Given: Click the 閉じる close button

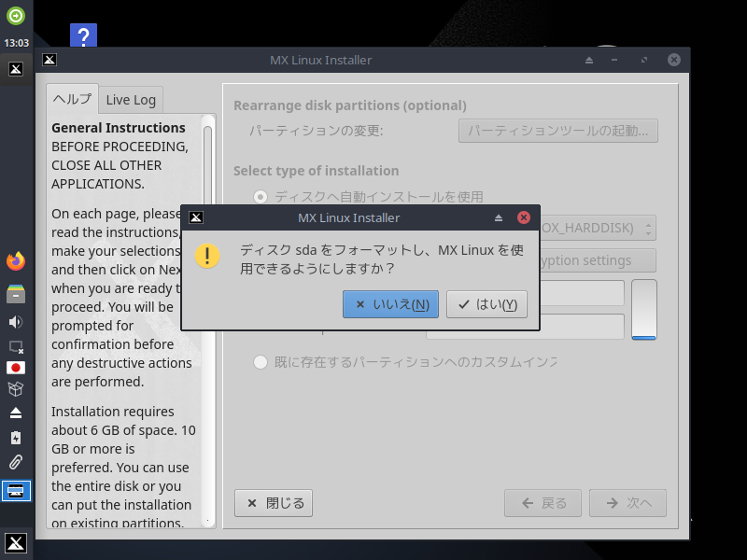Looking at the screenshot, I should click(x=274, y=503).
